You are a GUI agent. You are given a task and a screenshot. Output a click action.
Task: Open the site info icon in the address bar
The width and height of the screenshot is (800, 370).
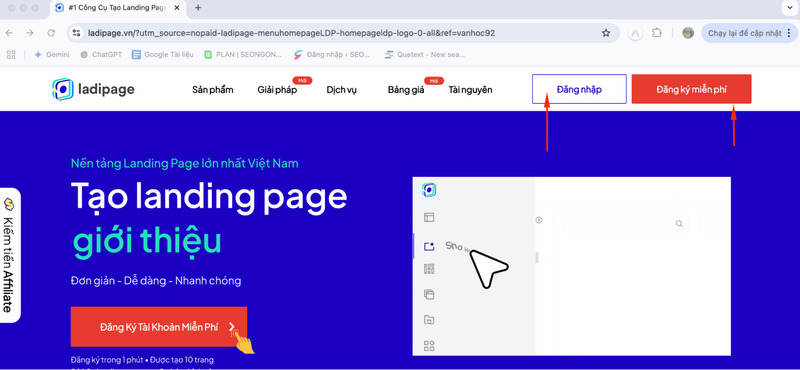(77, 33)
